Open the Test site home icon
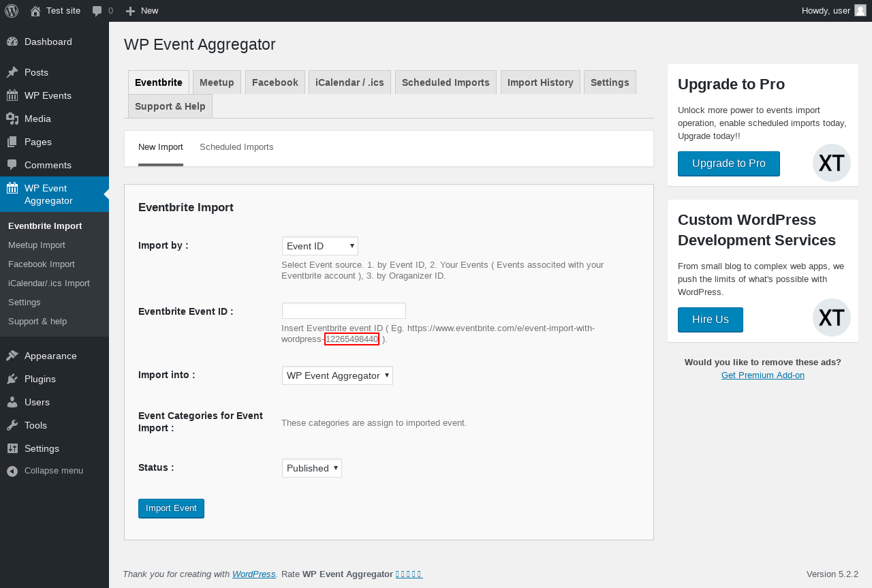872x588 pixels. tap(35, 11)
